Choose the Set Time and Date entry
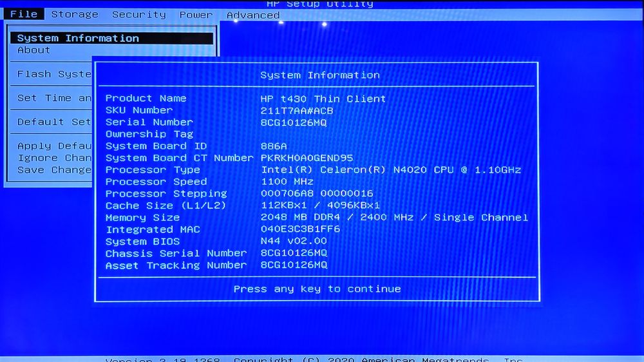Image resolution: width=644 pixels, height=362 pixels. [x=54, y=98]
